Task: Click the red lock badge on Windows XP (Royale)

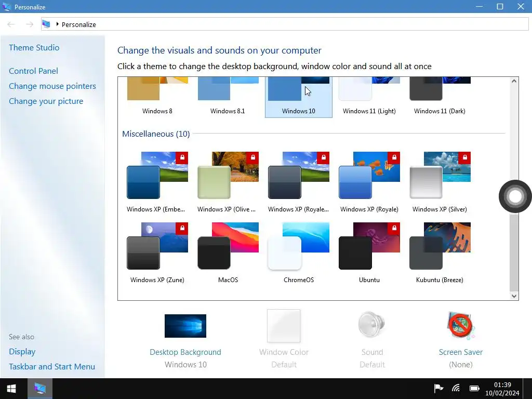Action: tap(394, 158)
